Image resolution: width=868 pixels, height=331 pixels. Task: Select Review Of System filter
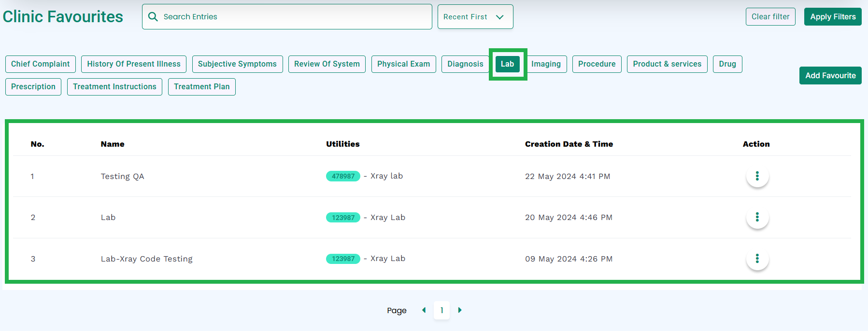coord(327,64)
